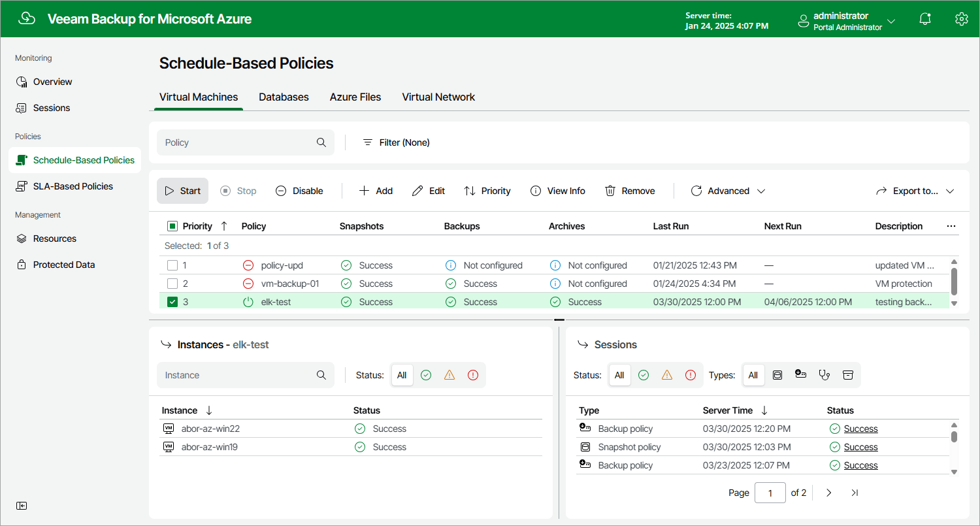Click the notification bell icon

[925, 19]
